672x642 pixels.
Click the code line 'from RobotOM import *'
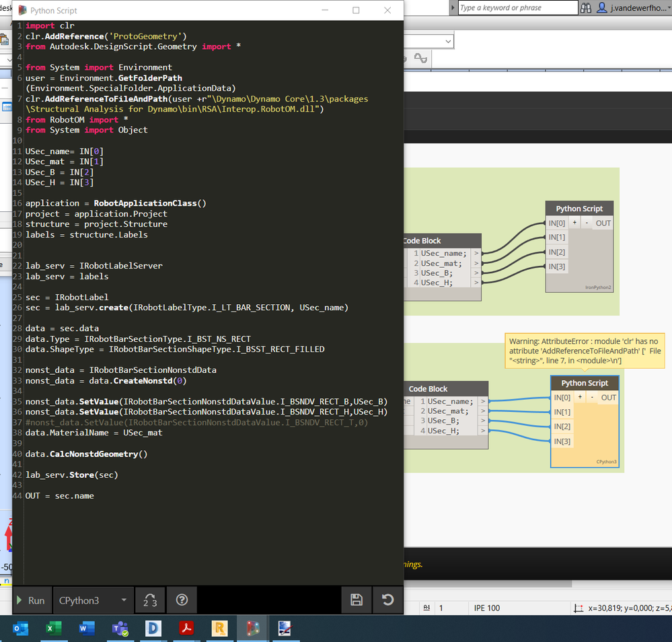pos(77,120)
